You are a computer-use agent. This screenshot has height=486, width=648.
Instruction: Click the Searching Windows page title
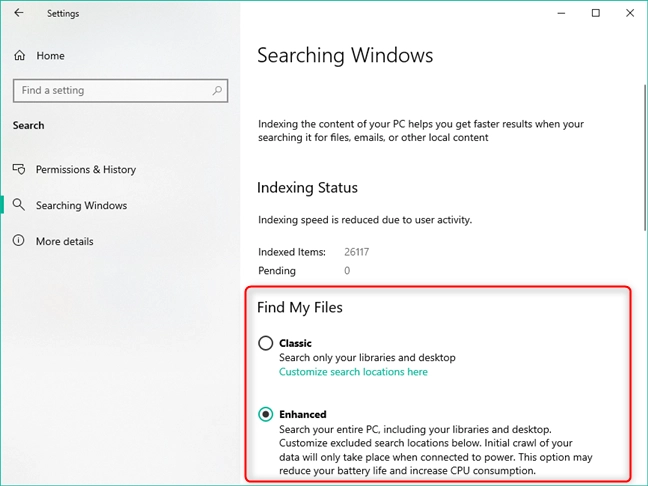(x=345, y=56)
